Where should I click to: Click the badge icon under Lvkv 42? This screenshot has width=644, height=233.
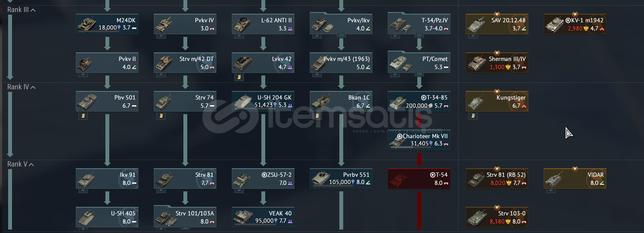pos(239,77)
